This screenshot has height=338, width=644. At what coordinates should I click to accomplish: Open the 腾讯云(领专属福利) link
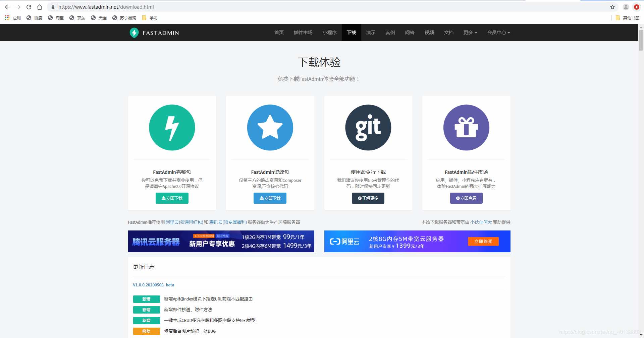[x=228, y=222]
